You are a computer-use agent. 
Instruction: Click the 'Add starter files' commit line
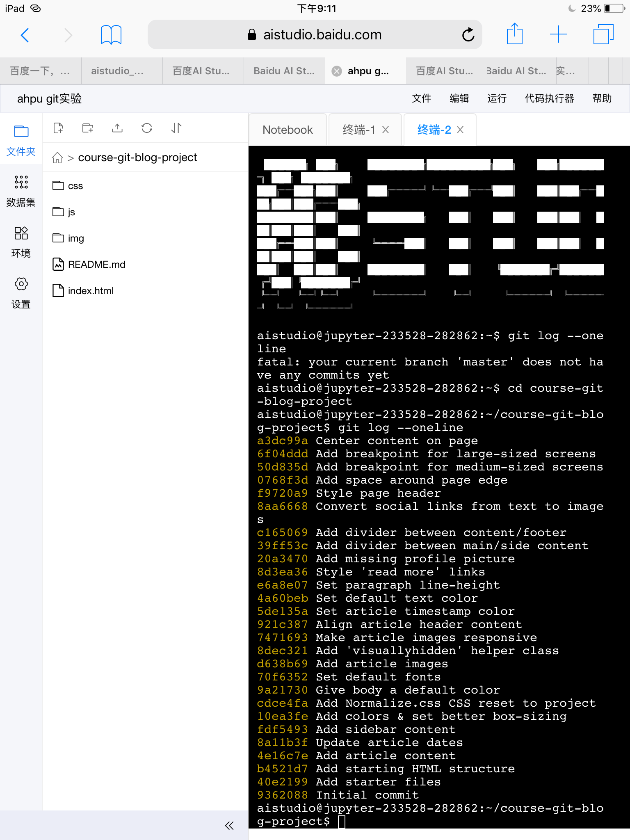pos(349,782)
